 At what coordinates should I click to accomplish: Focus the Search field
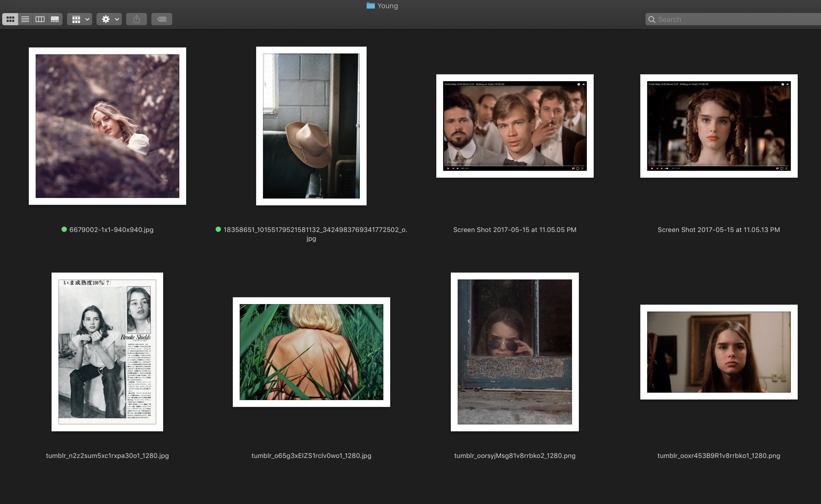[733, 19]
